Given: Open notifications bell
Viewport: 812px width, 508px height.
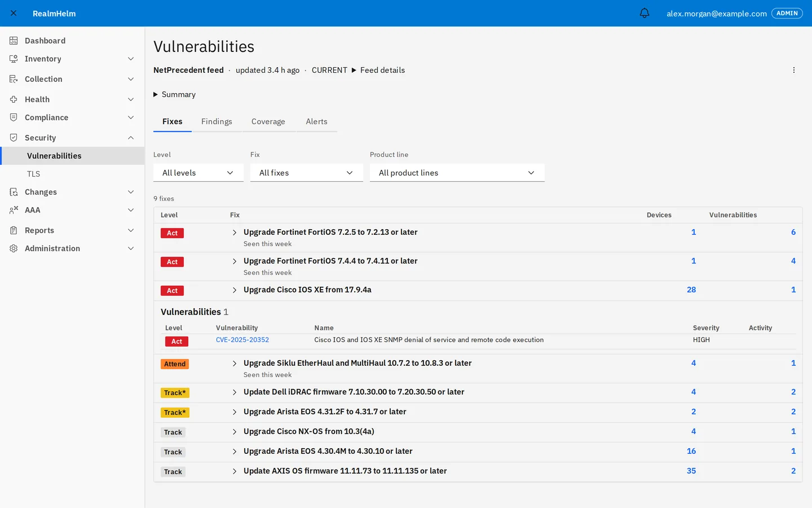Looking at the screenshot, I should click(645, 13).
